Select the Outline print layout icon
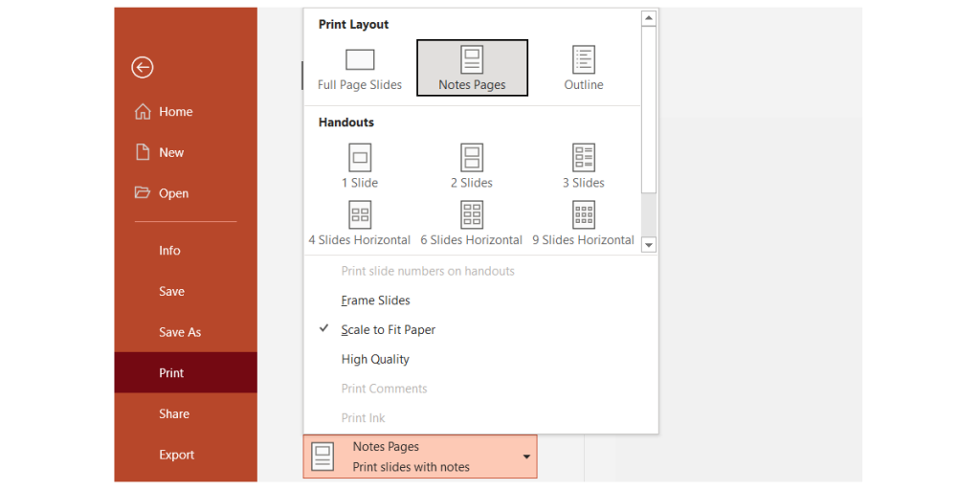 point(583,60)
